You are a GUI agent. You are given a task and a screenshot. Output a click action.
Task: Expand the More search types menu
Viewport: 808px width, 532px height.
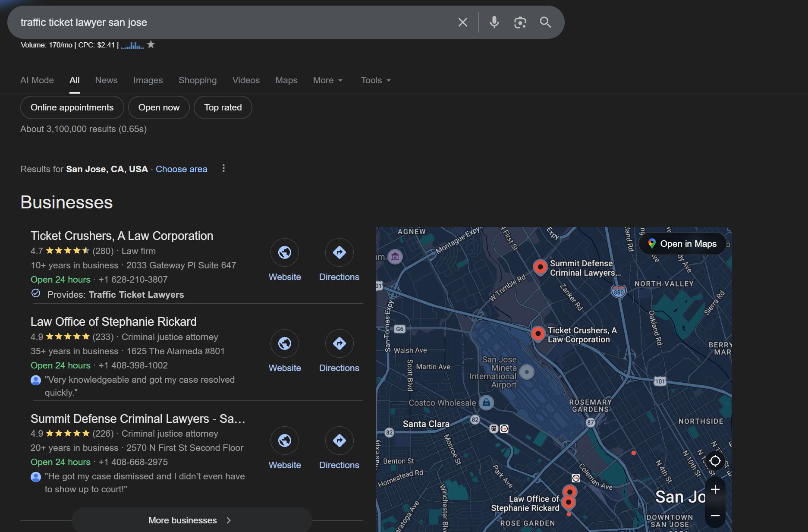[x=327, y=80]
